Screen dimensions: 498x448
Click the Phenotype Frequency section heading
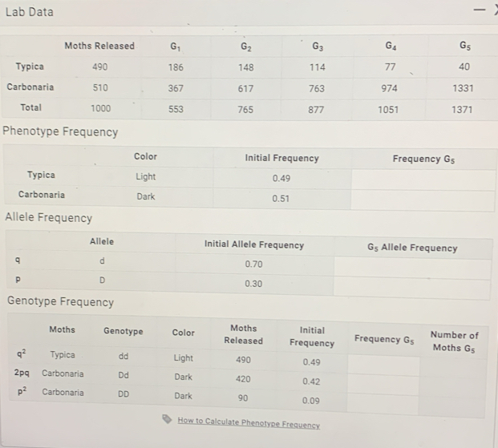[x=60, y=131]
